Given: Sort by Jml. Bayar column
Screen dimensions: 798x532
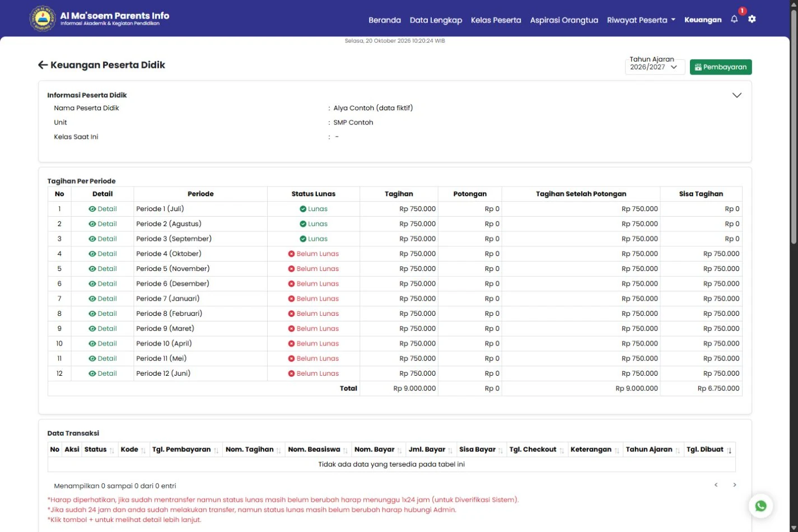Looking at the screenshot, I should coord(431,450).
